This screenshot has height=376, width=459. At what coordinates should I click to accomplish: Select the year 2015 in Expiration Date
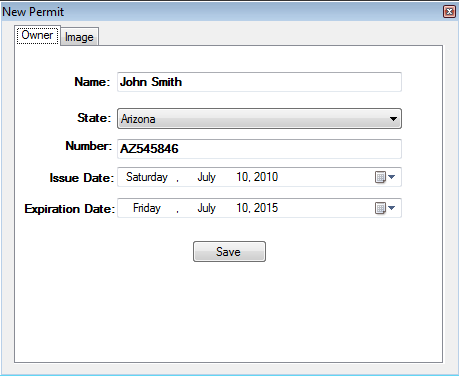click(266, 208)
